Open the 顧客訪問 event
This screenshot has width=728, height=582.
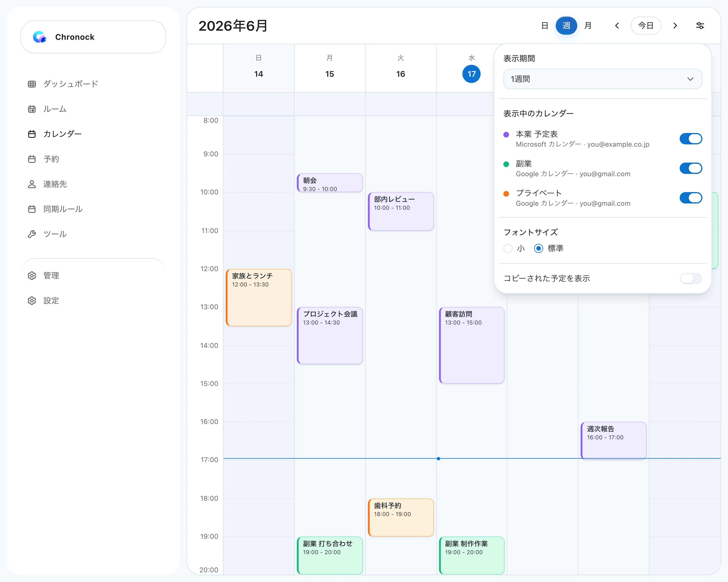coord(472,345)
